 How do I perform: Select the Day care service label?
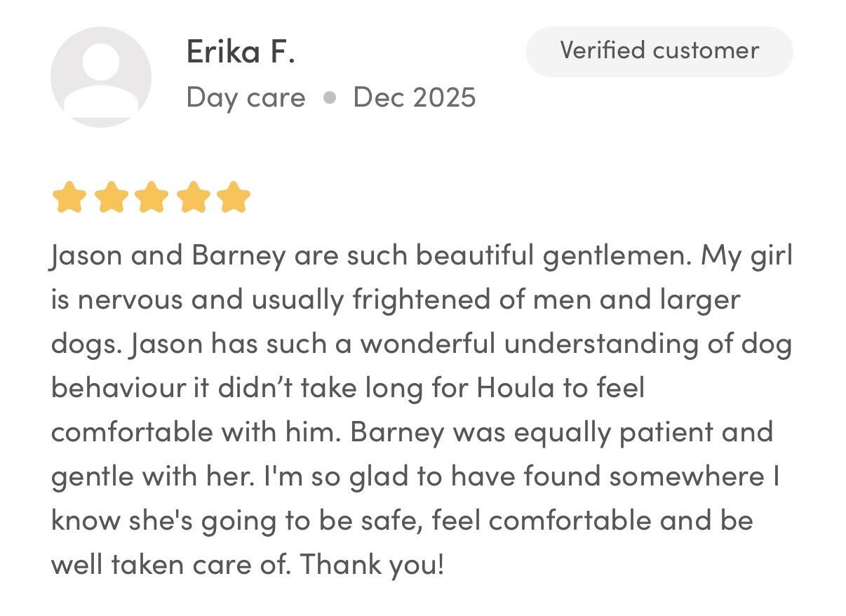tap(246, 98)
